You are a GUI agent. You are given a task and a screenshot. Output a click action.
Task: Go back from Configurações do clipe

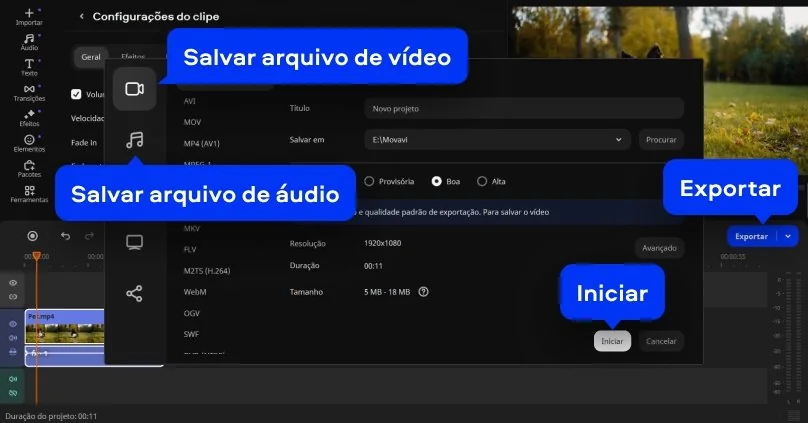point(81,16)
